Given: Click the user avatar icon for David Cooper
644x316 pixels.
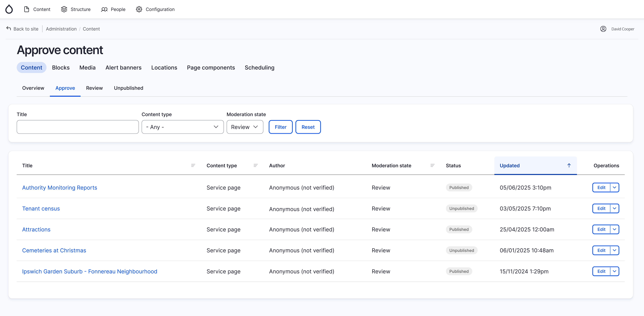Looking at the screenshot, I should click(603, 29).
